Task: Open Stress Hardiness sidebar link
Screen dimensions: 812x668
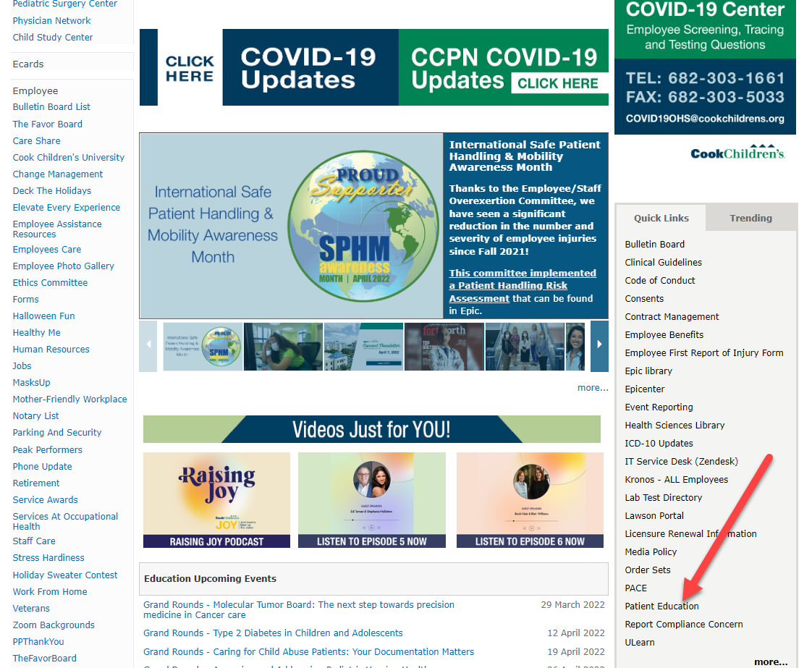Action: click(x=48, y=557)
